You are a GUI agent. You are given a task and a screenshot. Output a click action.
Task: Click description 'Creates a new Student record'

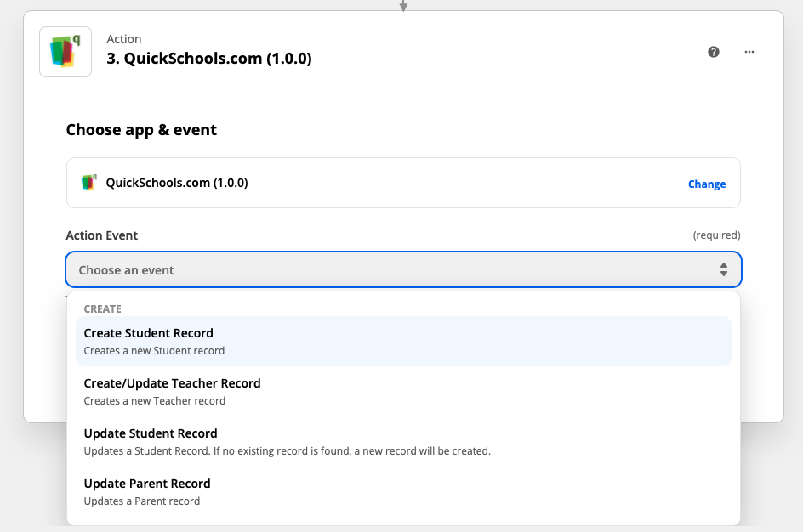(x=154, y=350)
